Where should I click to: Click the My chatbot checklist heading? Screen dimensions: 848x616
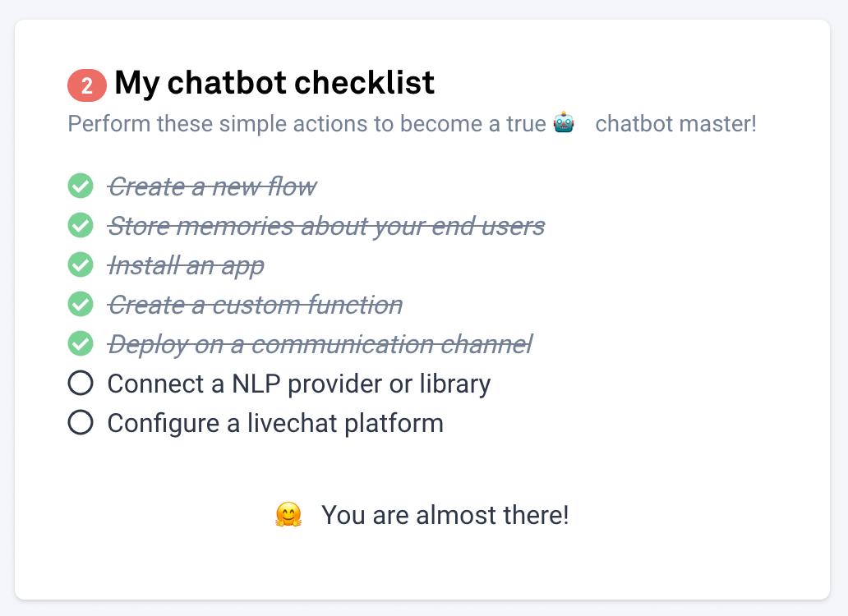tap(274, 83)
